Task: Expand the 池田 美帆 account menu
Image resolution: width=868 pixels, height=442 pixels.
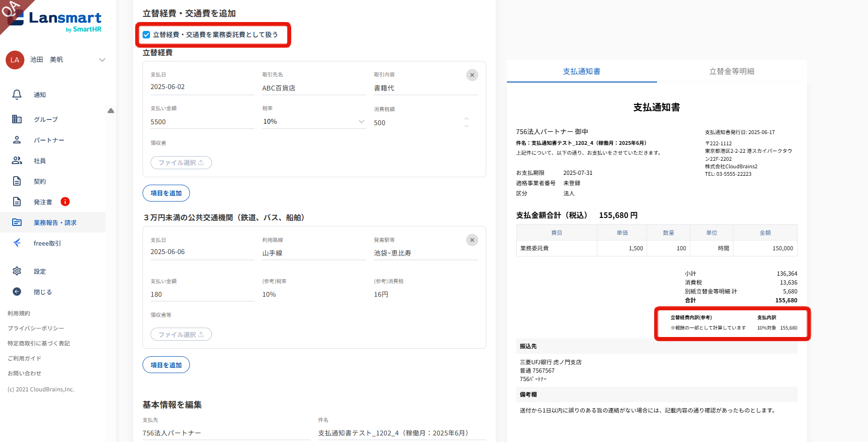Action: click(x=102, y=60)
